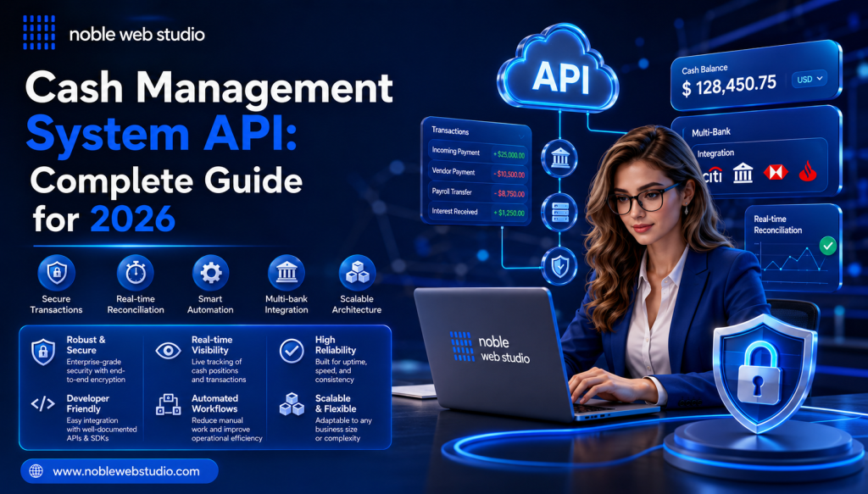Click the Scalable Architecture cubes icon
The height and width of the screenshot is (494, 868).
coord(357,273)
